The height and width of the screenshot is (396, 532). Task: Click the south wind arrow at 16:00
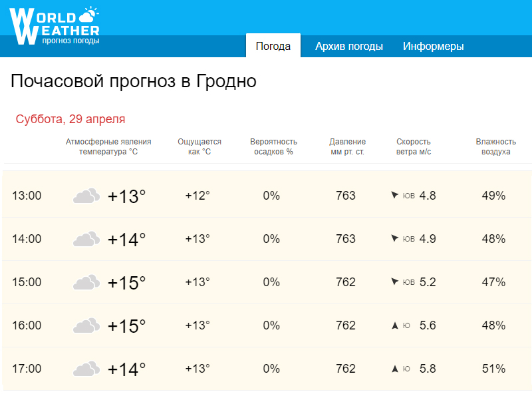click(x=395, y=325)
